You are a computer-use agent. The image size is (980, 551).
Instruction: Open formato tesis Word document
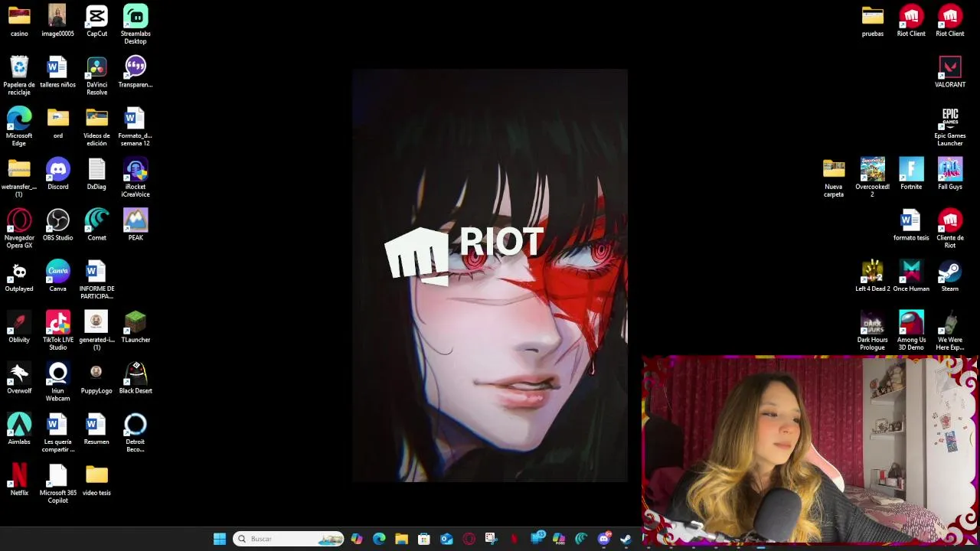(911, 225)
